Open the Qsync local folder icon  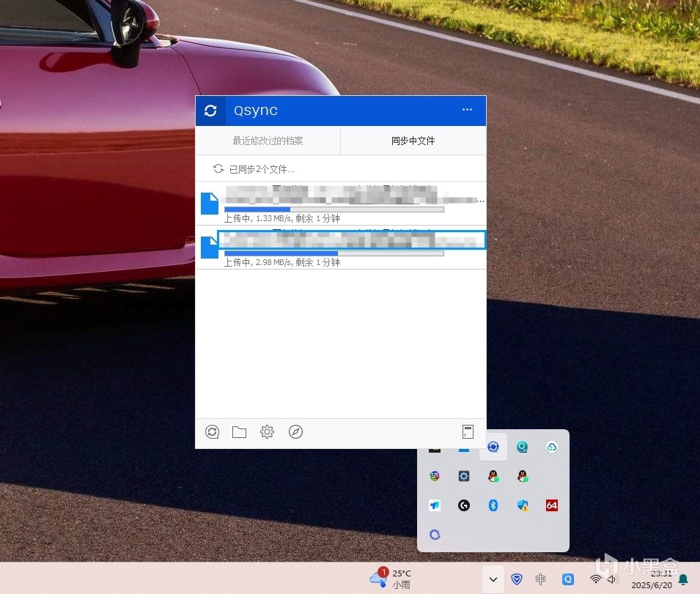(239, 432)
